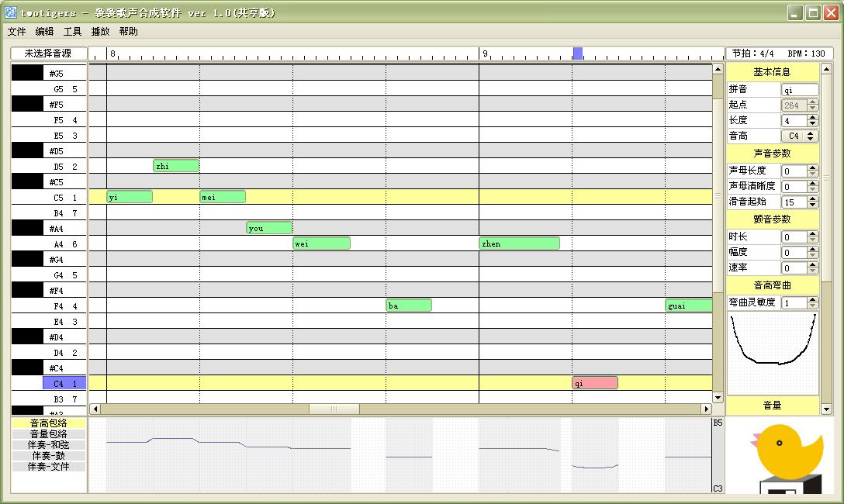Click the 未选择音源 voice source button
Screen dimensions: 844x504
tap(48, 54)
